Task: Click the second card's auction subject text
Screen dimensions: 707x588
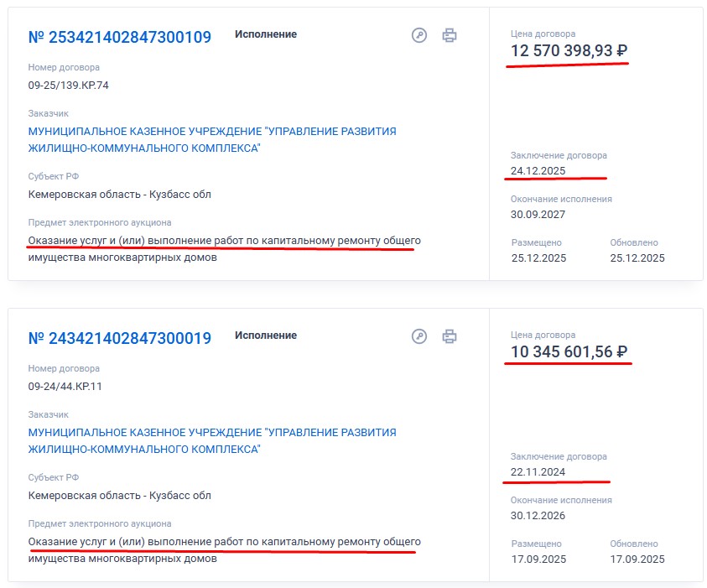Action: pyautogui.click(x=224, y=550)
